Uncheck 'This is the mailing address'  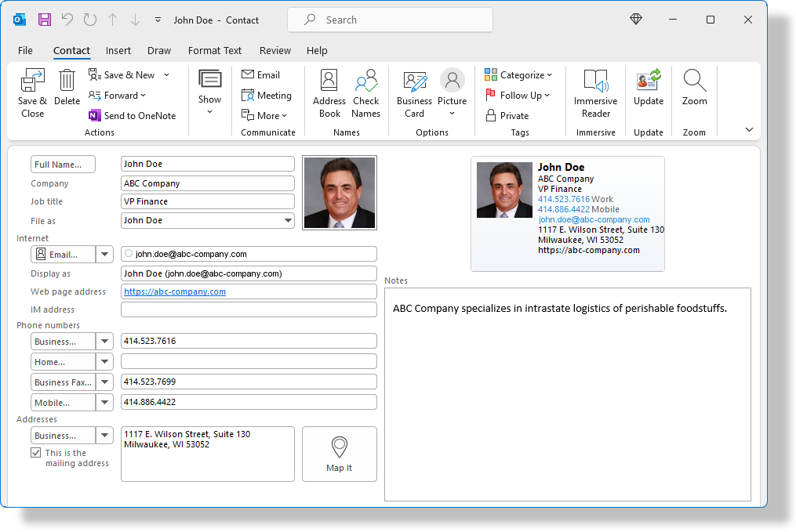tap(35, 452)
